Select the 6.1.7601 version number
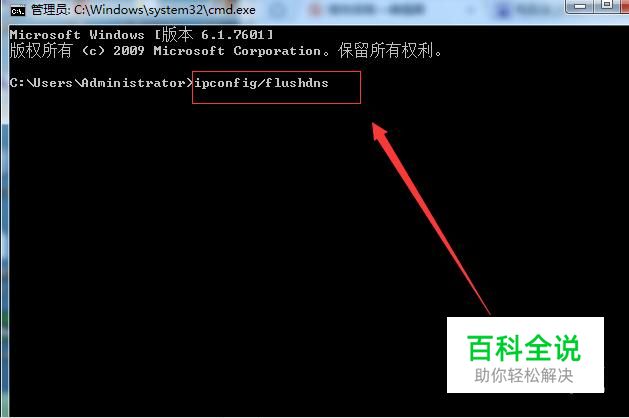Screen dimensions: 629x418 pyautogui.click(x=232, y=35)
